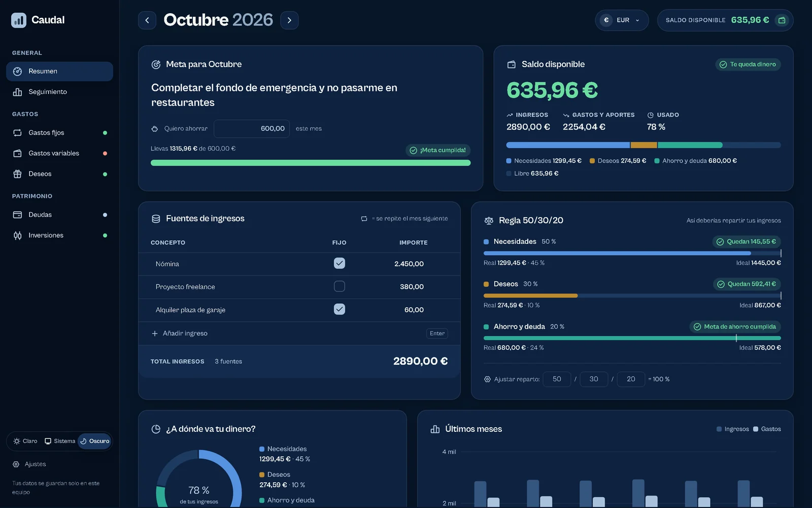Image resolution: width=812 pixels, height=508 pixels.
Task: Switch theme to Claro
Action: 25,441
